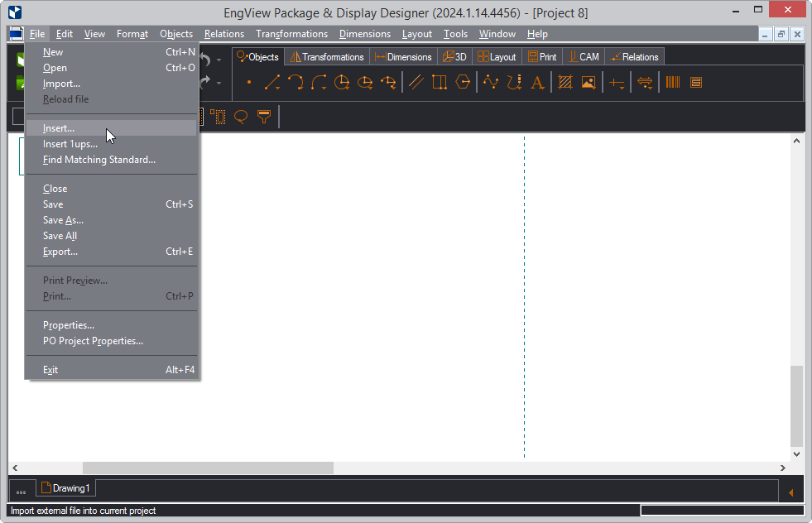
Task: Open the Redo history dropdown arrow
Action: click(219, 83)
